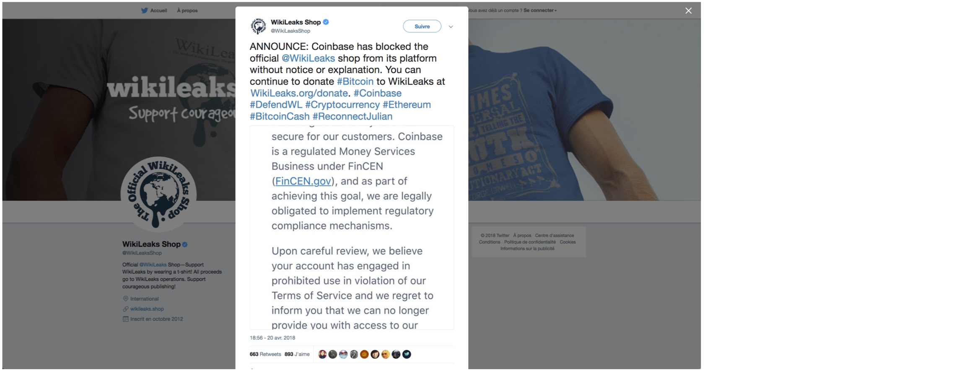The image size is (980, 370).
Task: Open the À propos item in top bar
Action: (x=187, y=10)
